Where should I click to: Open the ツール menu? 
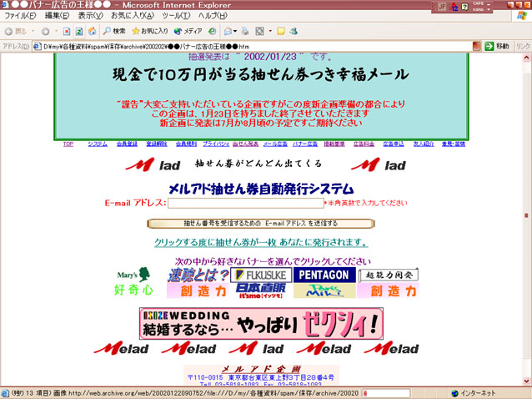point(176,16)
